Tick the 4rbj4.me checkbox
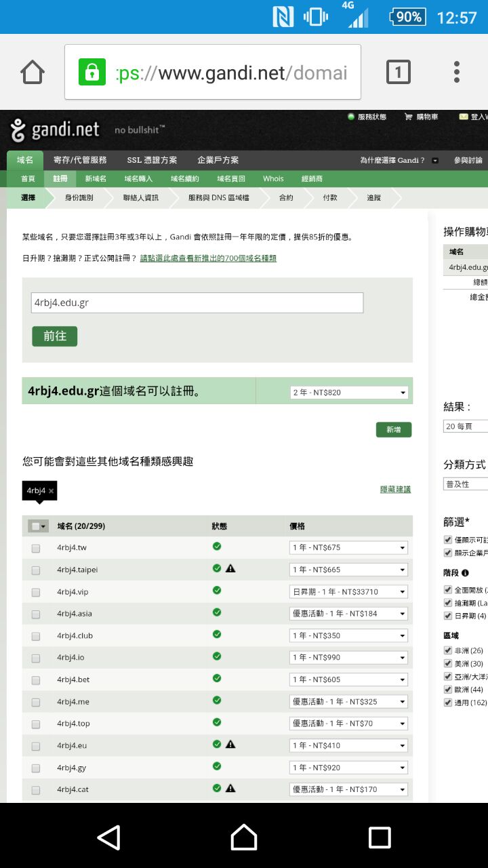Image resolution: width=488 pixels, height=868 pixels. click(x=36, y=702)
